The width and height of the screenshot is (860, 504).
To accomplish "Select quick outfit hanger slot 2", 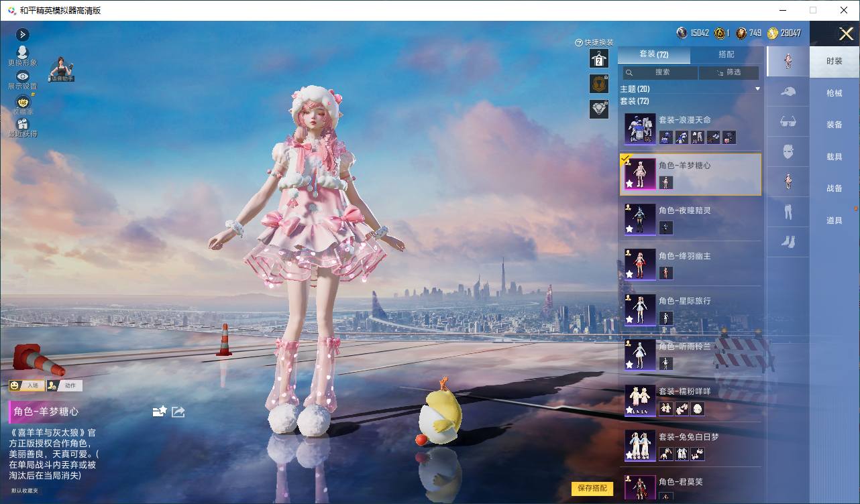I will 599,59.
